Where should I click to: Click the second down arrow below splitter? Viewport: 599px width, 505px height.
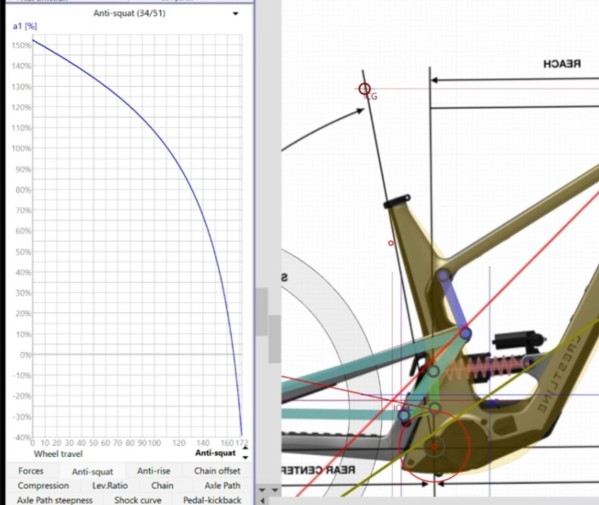tap(275, 490)
